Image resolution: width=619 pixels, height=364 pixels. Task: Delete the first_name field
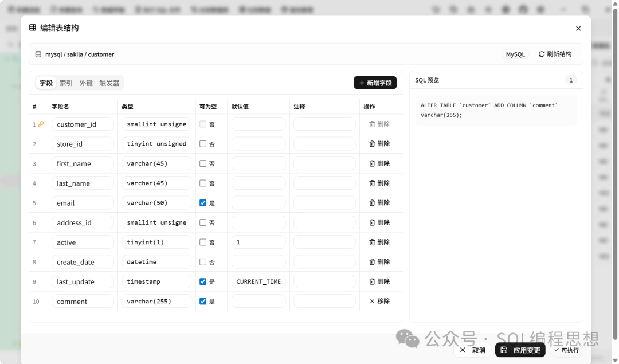point(379,163)
